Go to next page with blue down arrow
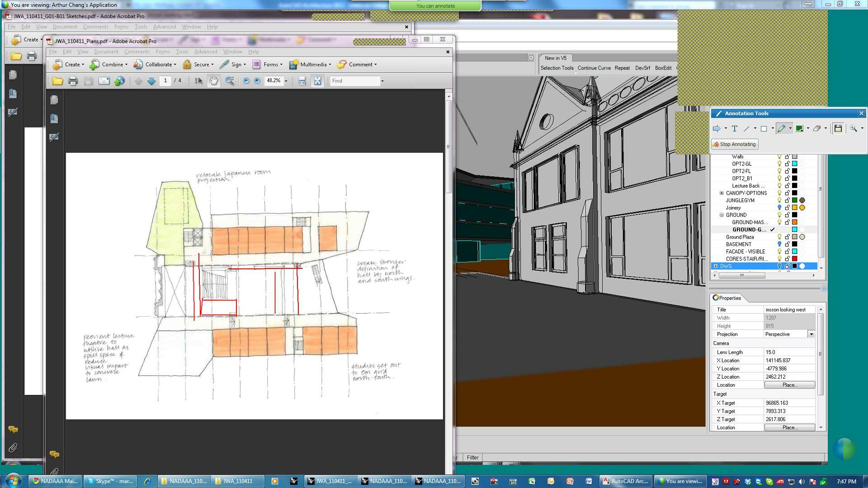Image resolution: width=868 pixels, height=488 pixels. 151,81
